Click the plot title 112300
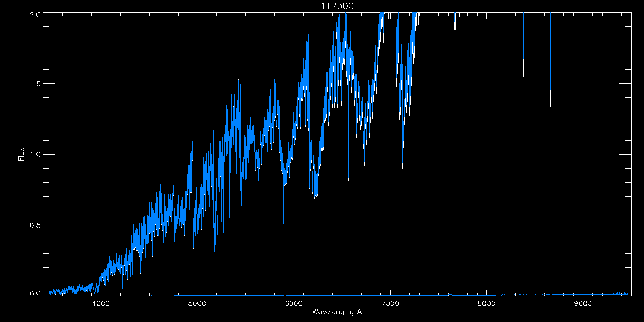Image resolution: width=644 pixels, height=322 pixels. coord(337,6)
